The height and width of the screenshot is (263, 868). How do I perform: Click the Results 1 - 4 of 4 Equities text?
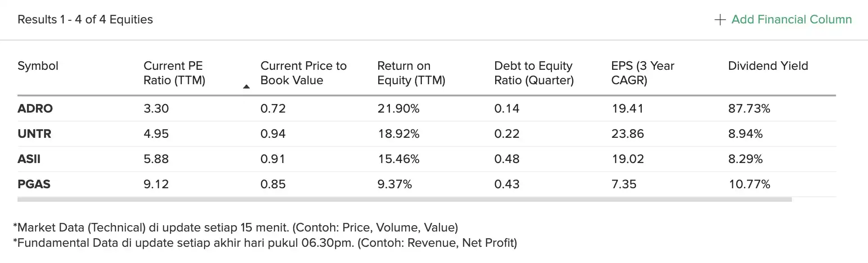(x=85, y=19)
